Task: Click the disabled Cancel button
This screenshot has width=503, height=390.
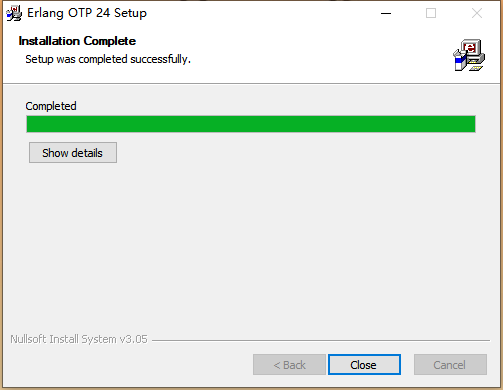Action: click(450, 365)
